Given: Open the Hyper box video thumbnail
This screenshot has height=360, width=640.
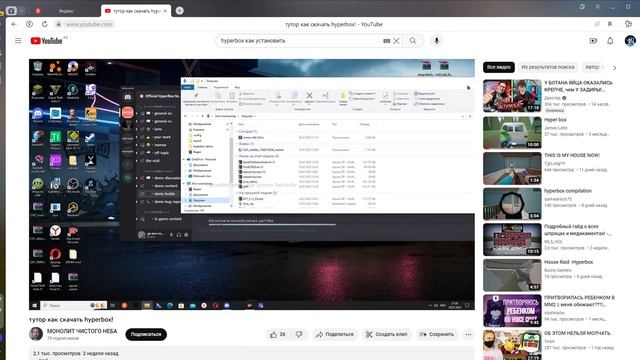Looking at the screenshot, I should click(512, 133).
